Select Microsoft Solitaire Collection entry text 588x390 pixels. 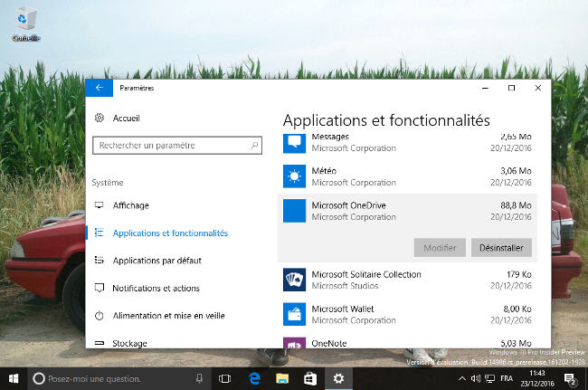tap(366, 274)
